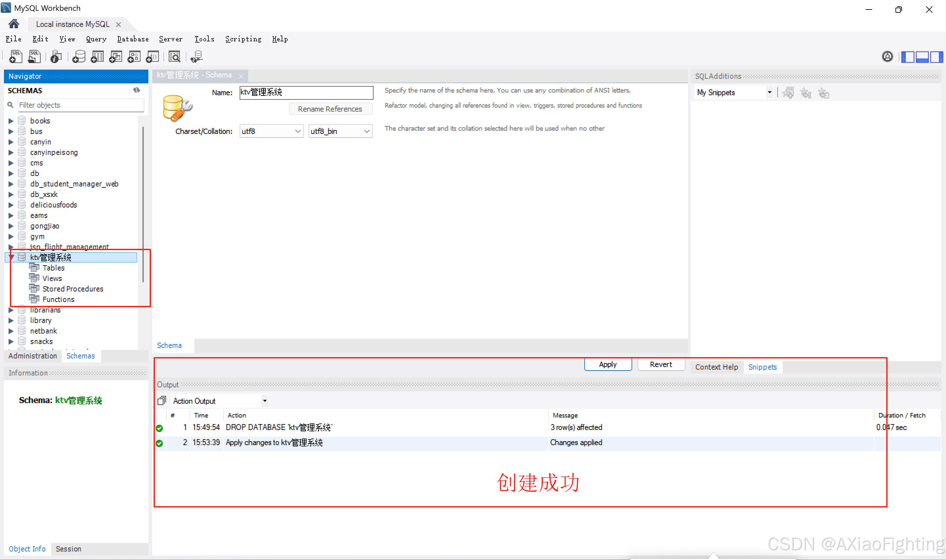Viewport: 946px width, 560px height.
Task: Expand the books schema node
Action: pos(11,121)
